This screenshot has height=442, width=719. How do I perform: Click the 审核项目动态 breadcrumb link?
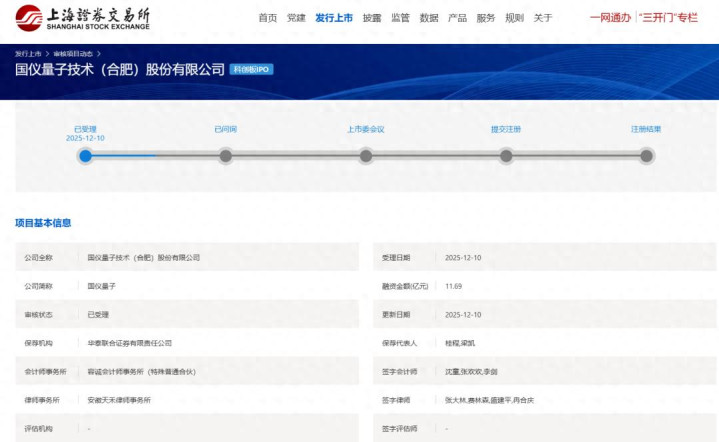pos(73,54)
